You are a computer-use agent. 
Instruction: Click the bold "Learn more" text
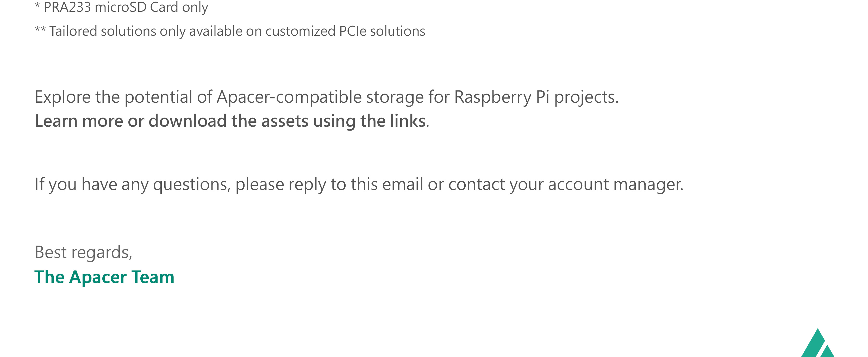click(79, 121)
